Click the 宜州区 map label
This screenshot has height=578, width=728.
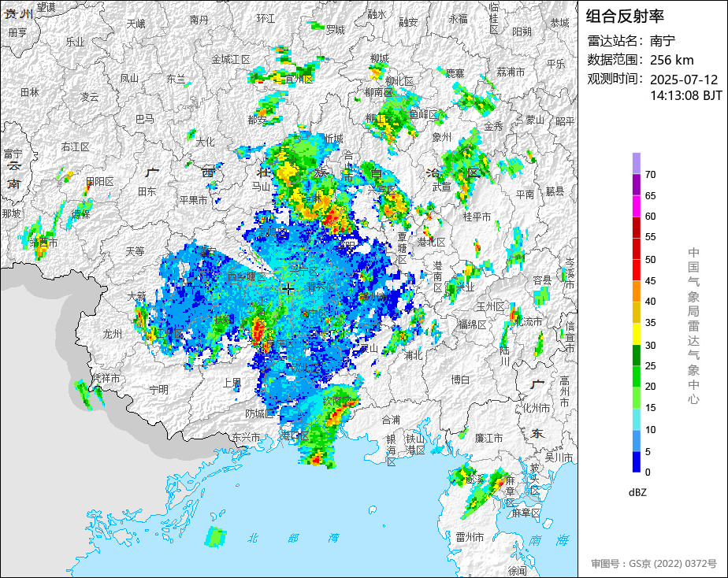[299, 80]
